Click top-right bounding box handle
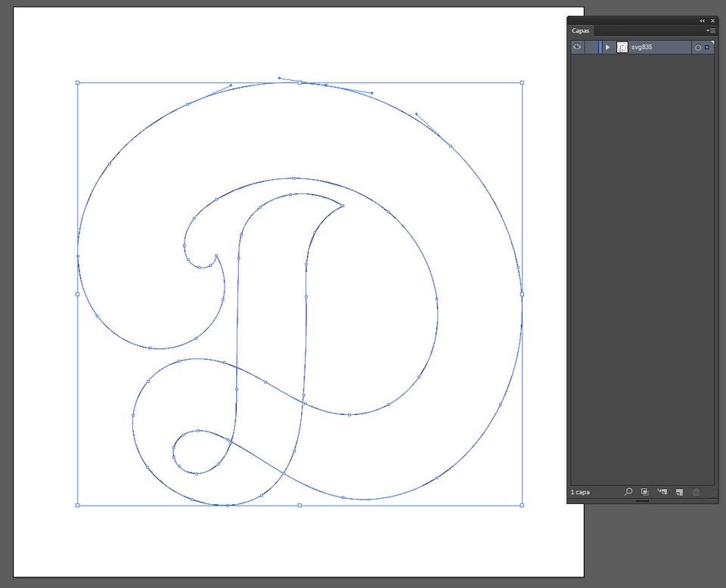The height and width of the screenshot is (588, 726). (523, 83)
